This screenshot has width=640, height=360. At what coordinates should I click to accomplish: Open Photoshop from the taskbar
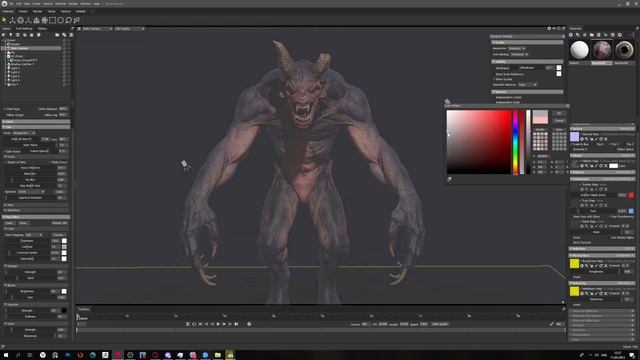68,355
